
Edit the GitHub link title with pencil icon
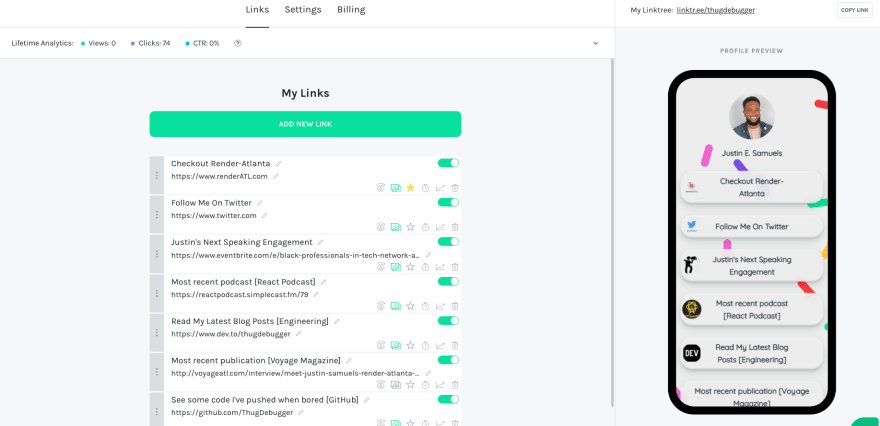click(366, 400)
